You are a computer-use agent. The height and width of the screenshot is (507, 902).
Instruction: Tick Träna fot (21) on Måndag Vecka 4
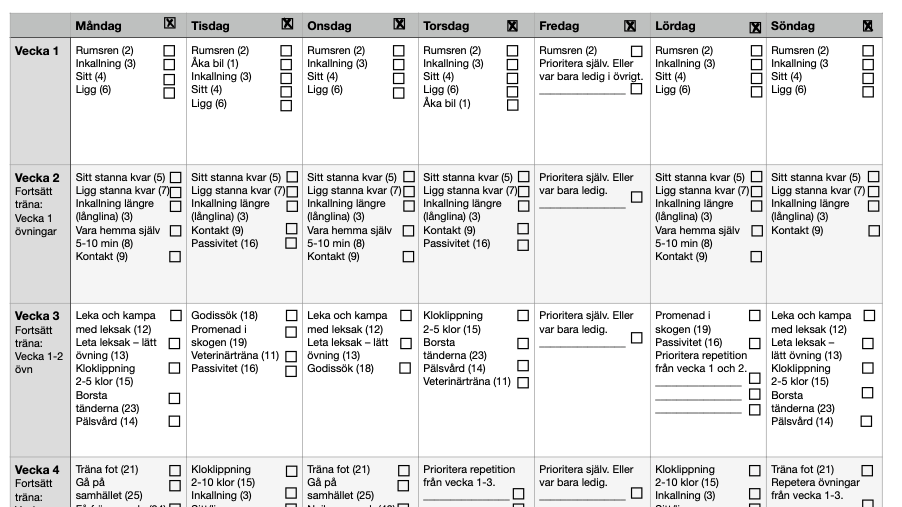pos(175,470)
